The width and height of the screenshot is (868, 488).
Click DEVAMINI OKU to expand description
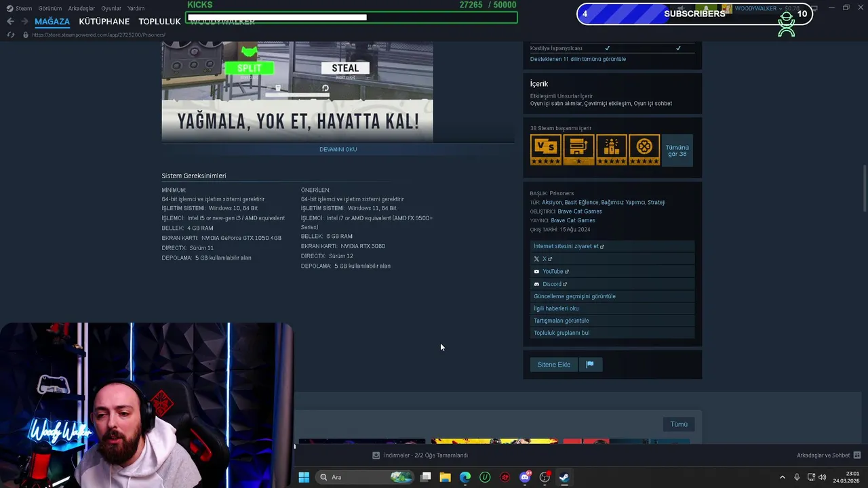pyautogui.click(x=338, y=149)
